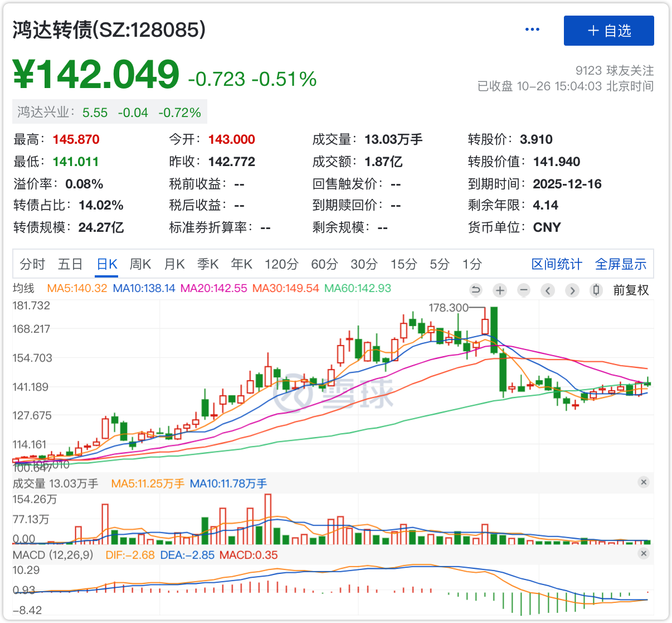
Task: Toggle the candlestick chart style icon
Action: (596, 290)
